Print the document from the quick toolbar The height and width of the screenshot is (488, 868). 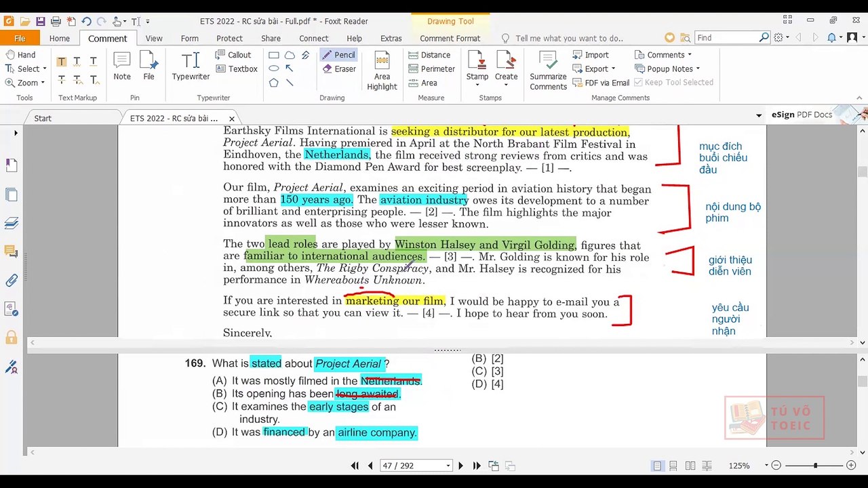(56, 22)
